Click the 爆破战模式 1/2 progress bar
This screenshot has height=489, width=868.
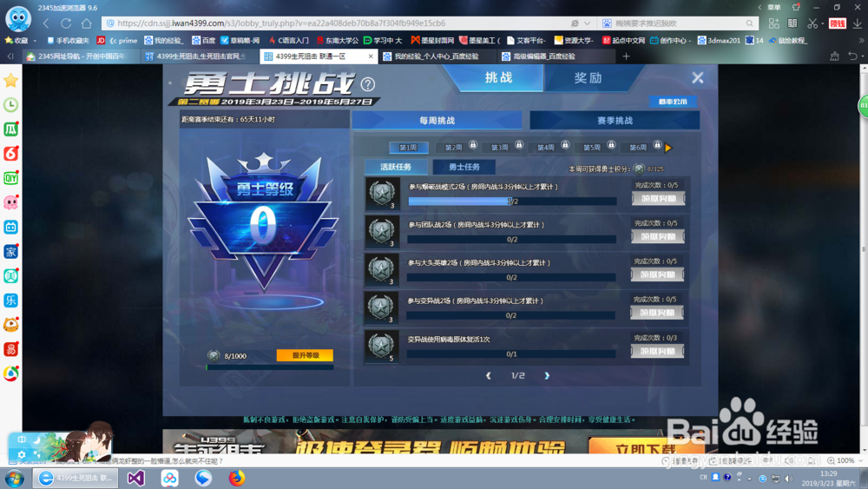pyautogui.click(x=512, y=201)
